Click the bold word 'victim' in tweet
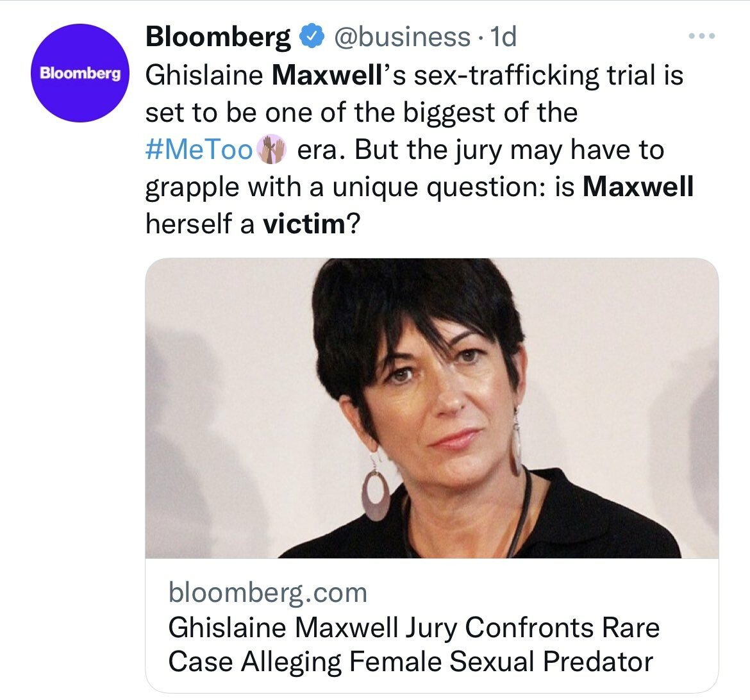The height and width of the screenshot is (700, 750). (x=304, y=224)
